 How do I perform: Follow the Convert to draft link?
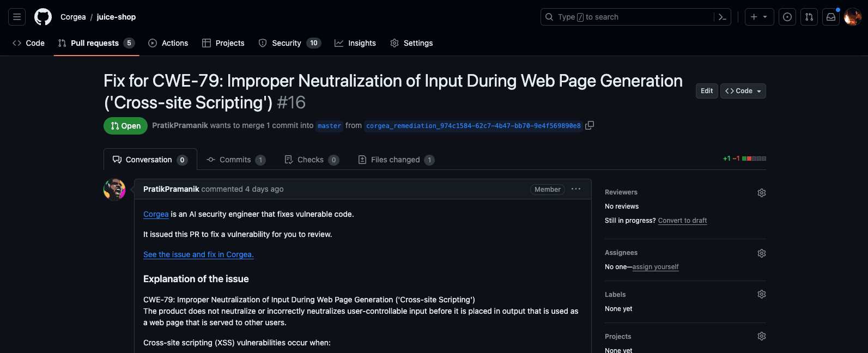tap(682, 221)
